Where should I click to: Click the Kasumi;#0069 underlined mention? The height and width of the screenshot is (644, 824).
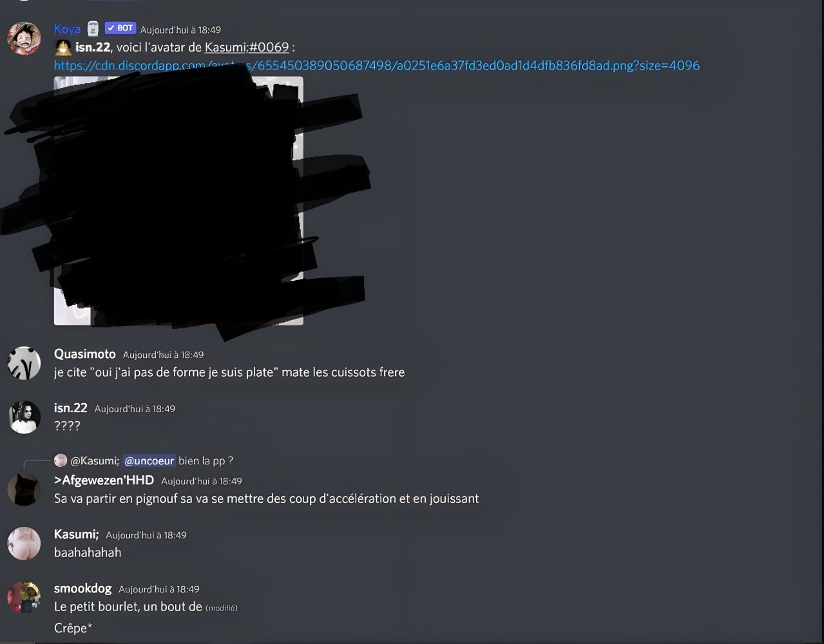click(x=247, y=48)
